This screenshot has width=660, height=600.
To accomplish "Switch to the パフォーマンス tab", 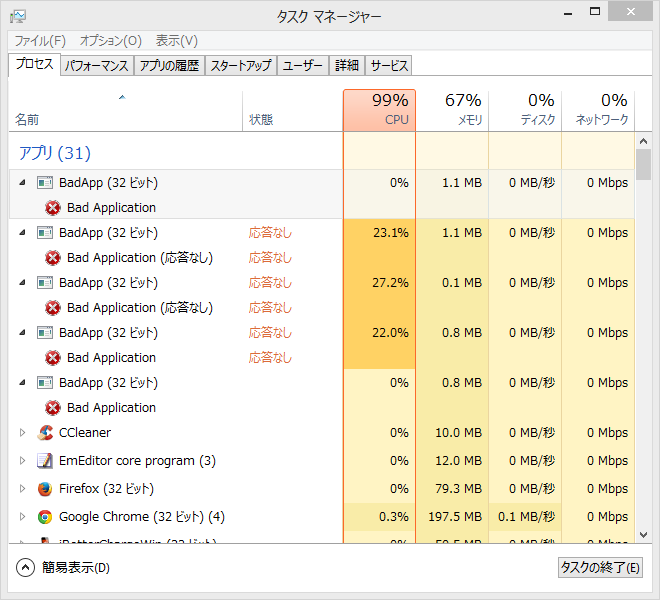I will pos(97,66).
